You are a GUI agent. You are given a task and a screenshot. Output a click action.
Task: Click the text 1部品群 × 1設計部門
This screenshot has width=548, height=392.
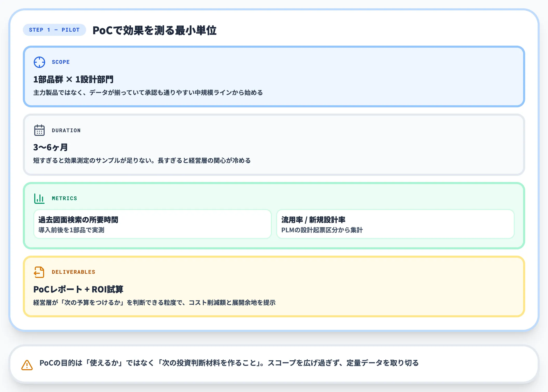[73, 79]
